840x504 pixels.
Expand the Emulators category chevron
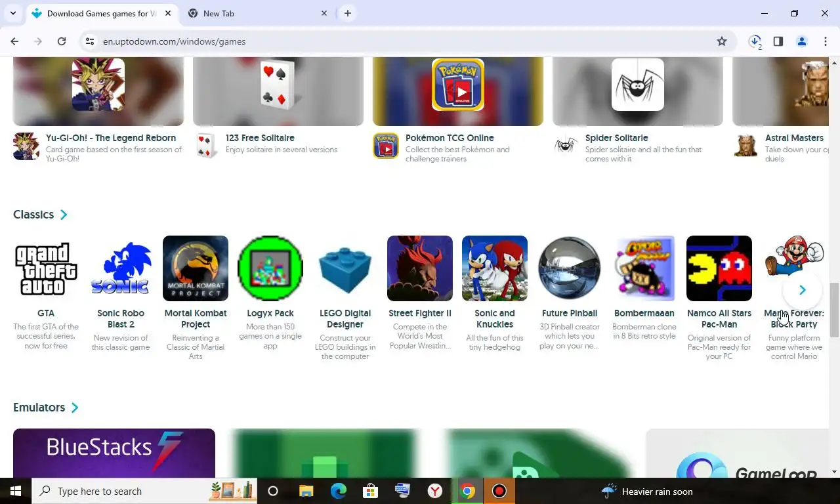coord(75,408)
